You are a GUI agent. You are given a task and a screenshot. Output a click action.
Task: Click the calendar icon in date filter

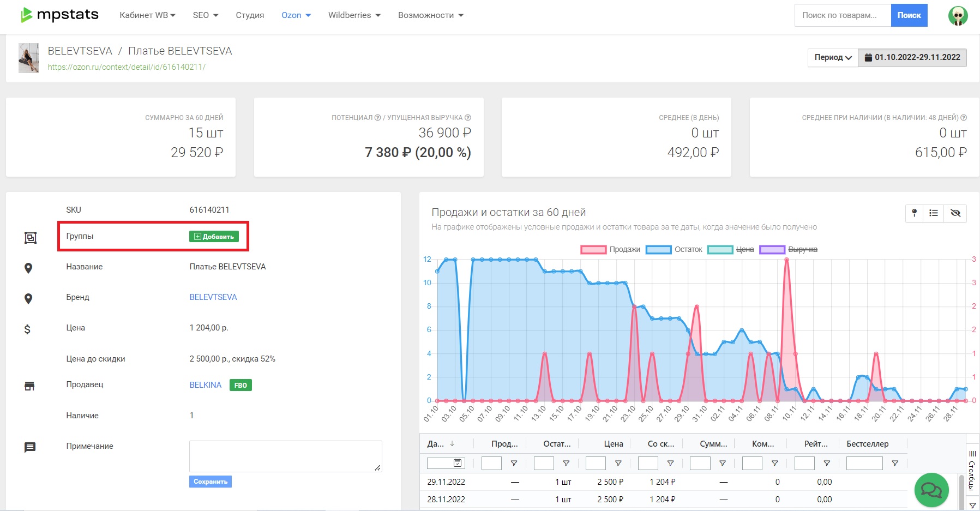458,463
